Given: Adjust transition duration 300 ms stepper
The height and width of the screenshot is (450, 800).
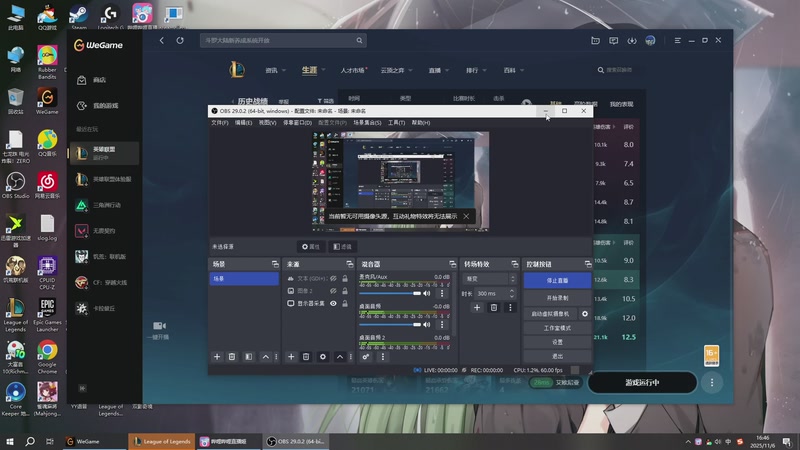Looking at the screenshot, I should pyautogui.click(x=512, y=293).
